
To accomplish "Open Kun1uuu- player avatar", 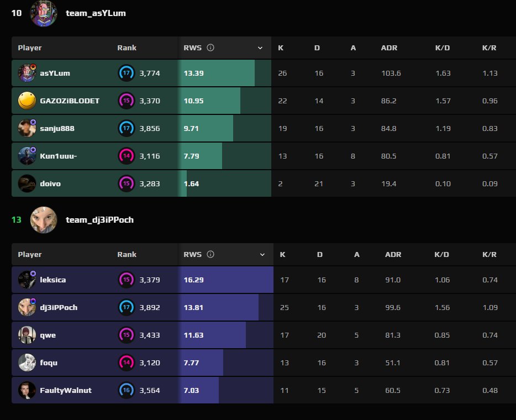I will pyautogui.click(x=27, y=156).
